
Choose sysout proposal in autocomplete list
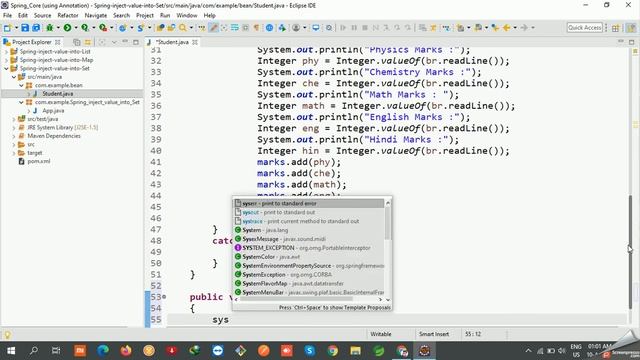[309, 212]
